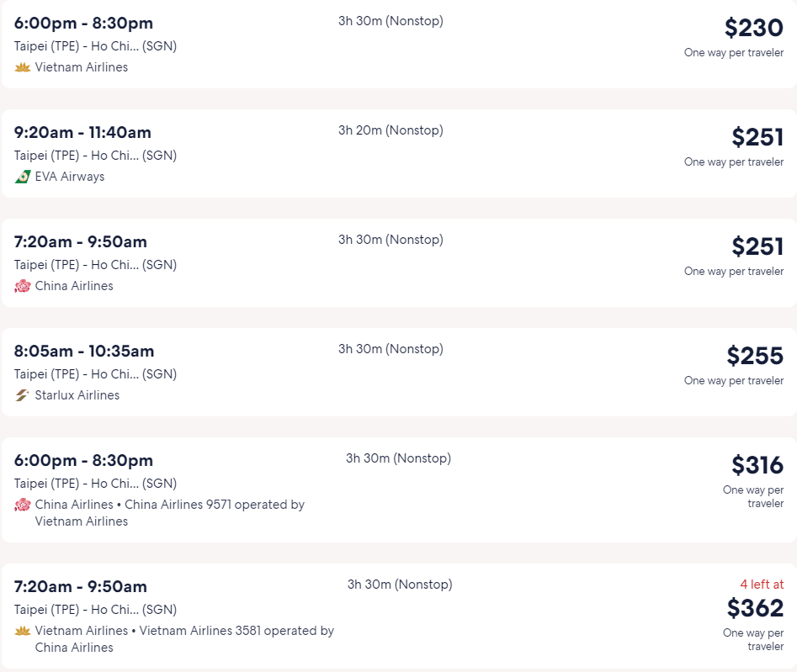Click the 3h 20m (Nonstop) duration label

tap(391, 130)
